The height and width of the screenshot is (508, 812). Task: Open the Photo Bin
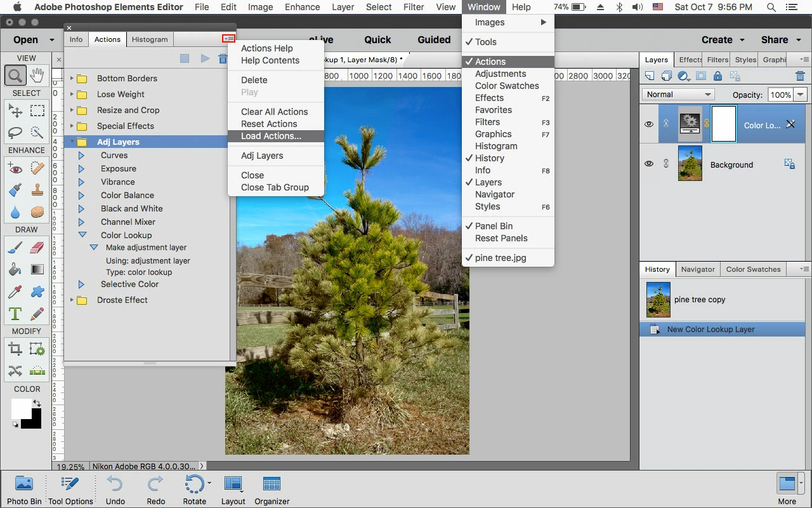(24, 490)
